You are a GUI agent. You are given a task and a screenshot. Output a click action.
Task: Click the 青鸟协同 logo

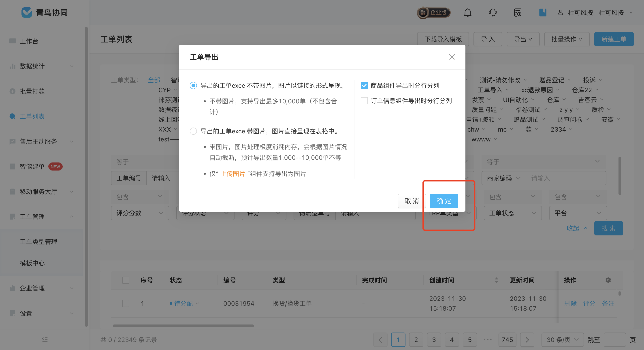(x=45, y=13)
